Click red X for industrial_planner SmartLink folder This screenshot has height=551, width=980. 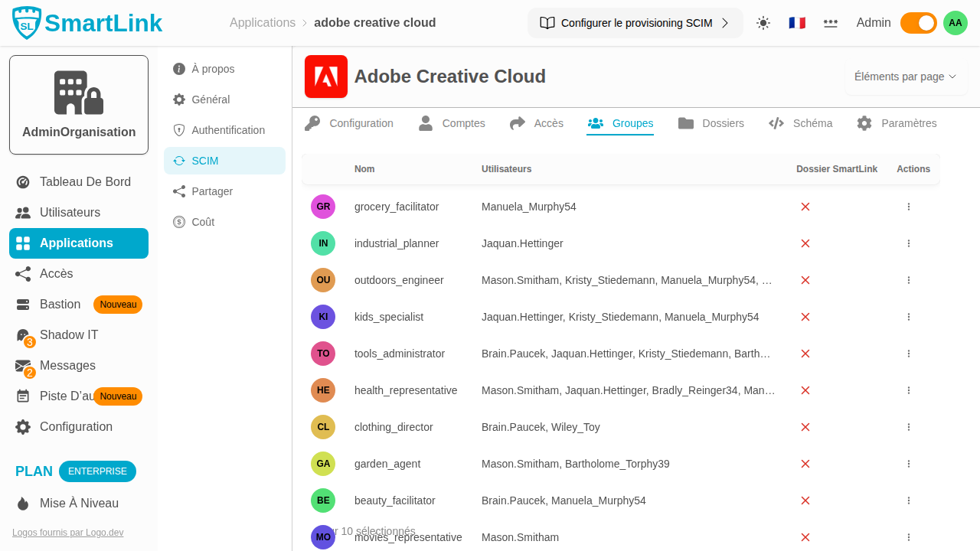[x=805, y=243]
